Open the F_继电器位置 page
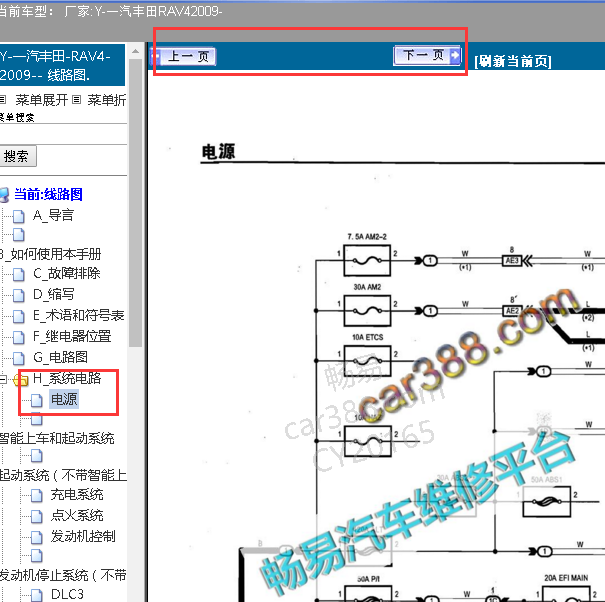 (x=72, y=336)
